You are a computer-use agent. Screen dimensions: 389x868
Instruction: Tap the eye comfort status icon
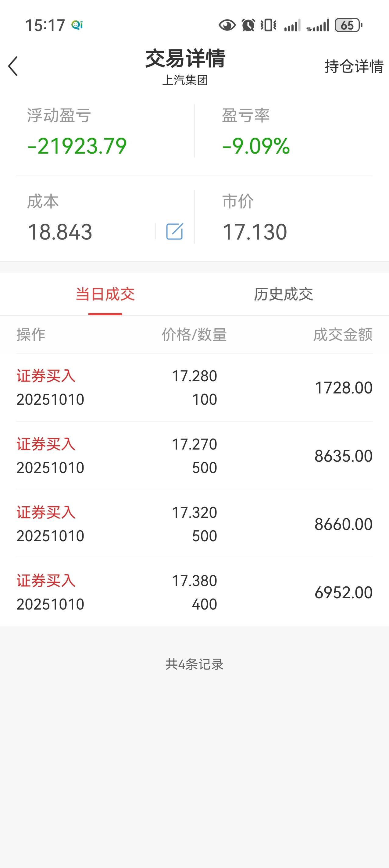coord(227,25)
